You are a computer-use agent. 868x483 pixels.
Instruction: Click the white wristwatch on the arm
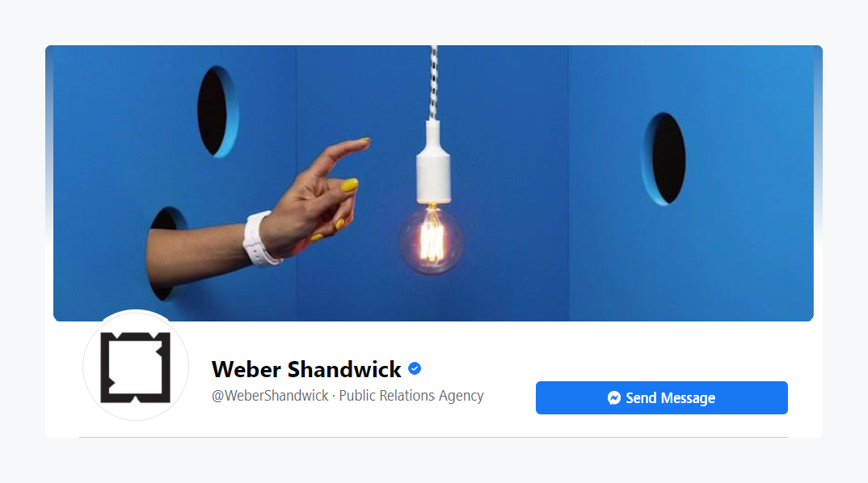tap(259, 239)
